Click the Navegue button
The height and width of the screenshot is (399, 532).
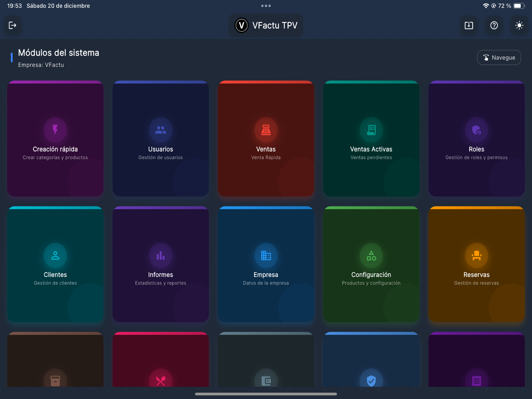499,57
